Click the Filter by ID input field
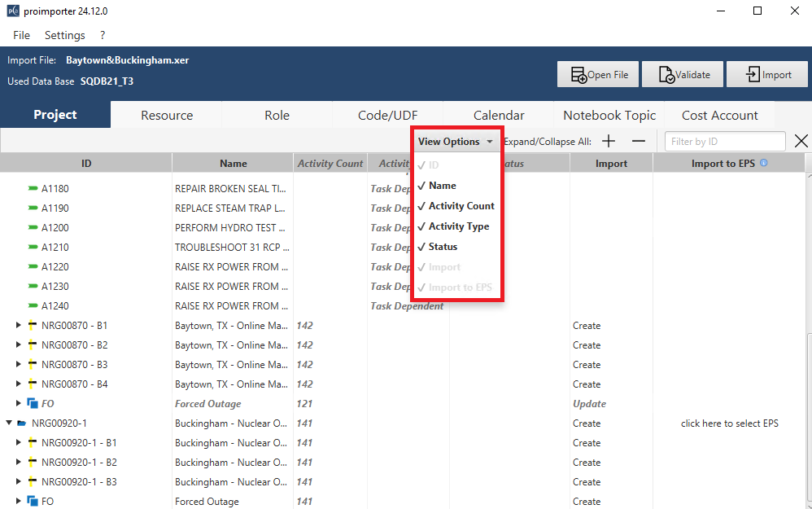This screenshot has height=509, width=812. click(x=724, y=142)
